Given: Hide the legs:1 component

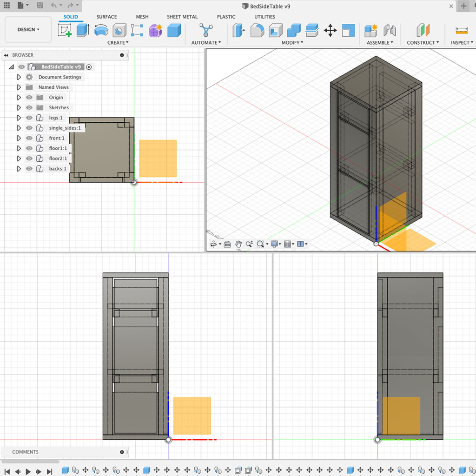Looking at the screenshot, I should pos(29,118).
